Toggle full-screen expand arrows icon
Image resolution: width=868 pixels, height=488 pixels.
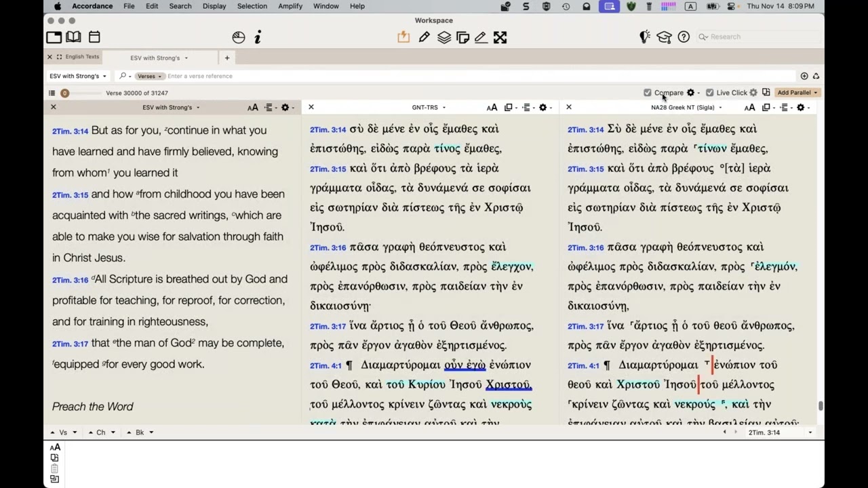pos(500,38)
